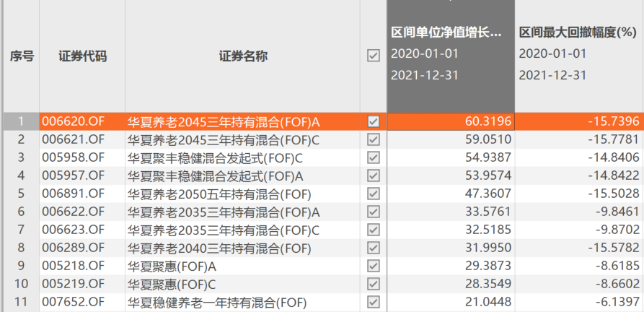Select security code 006891.OF
Viewport: 644px width, 312px height.
coord(74,194)
